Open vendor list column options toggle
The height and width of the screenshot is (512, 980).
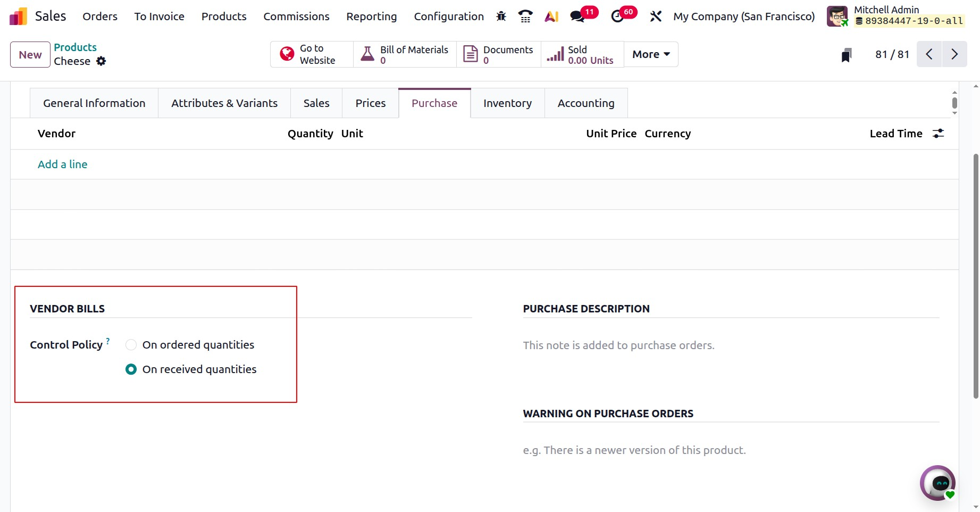click(x=938, y=134)
